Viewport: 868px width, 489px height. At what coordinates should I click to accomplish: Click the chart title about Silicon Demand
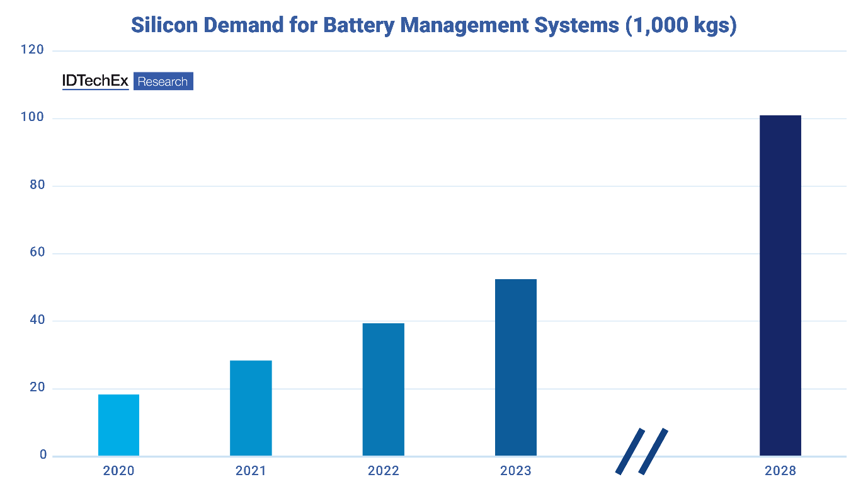tap(433, 25)
